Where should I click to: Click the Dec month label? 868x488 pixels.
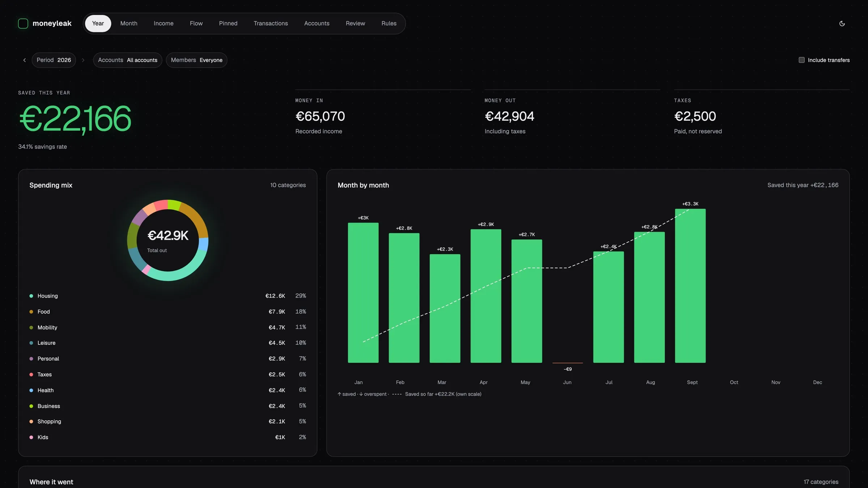817,382
